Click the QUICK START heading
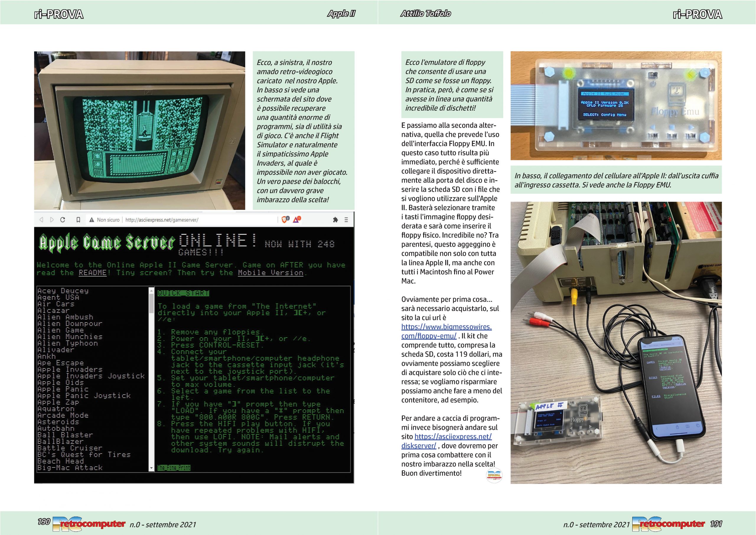The image size is (756, 535). coord(183,294)
